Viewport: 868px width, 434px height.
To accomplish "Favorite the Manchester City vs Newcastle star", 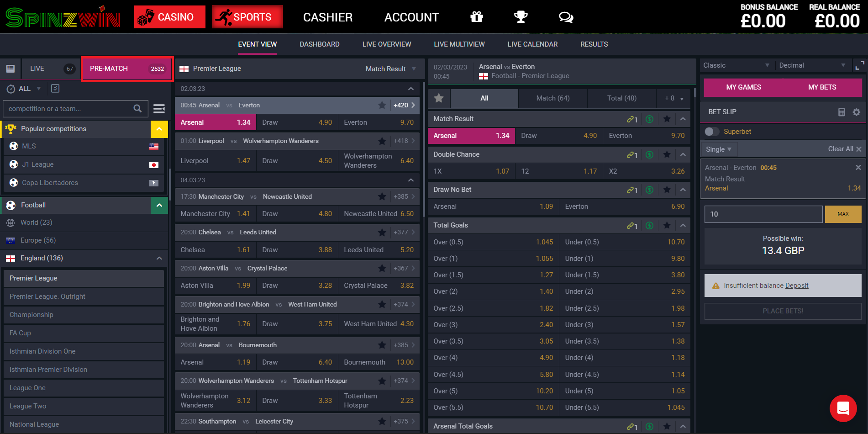I will (x=382, y=196).
